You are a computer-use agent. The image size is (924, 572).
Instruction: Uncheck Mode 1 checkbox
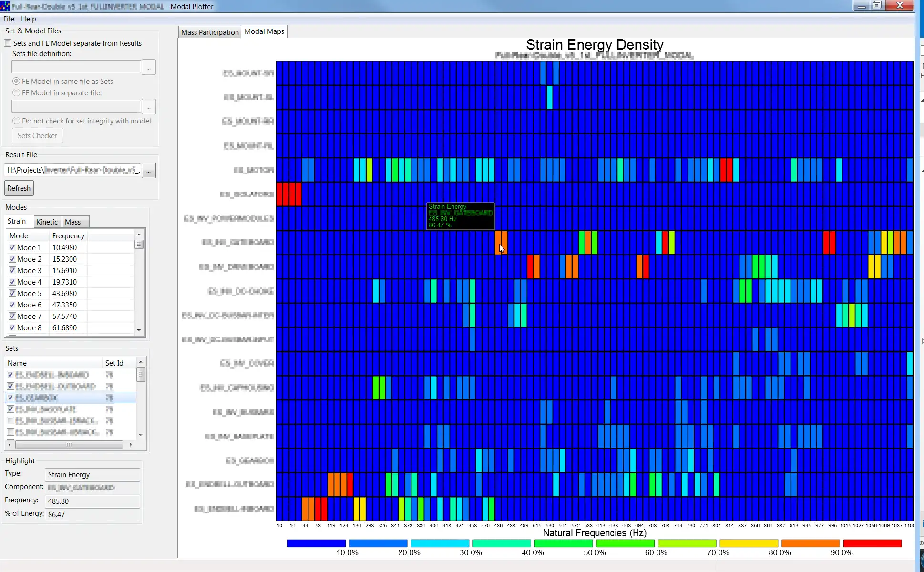click(x=12, y=248)
